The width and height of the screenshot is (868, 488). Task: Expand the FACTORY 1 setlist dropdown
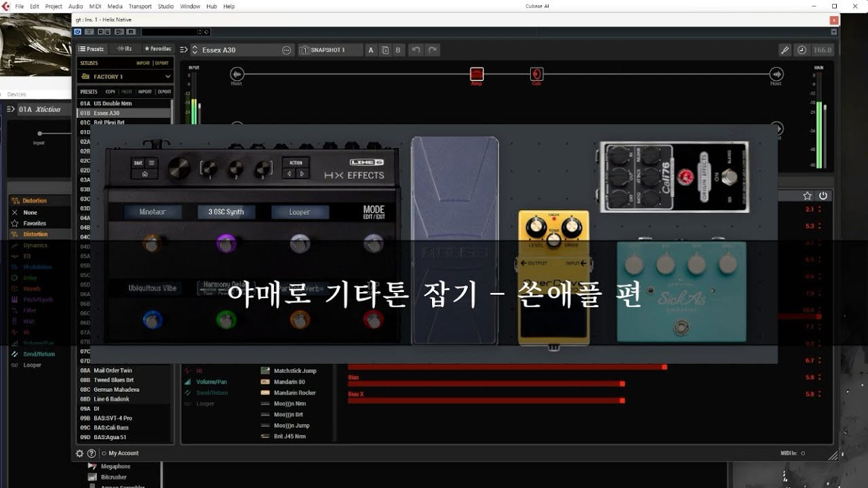click(125, 77)
